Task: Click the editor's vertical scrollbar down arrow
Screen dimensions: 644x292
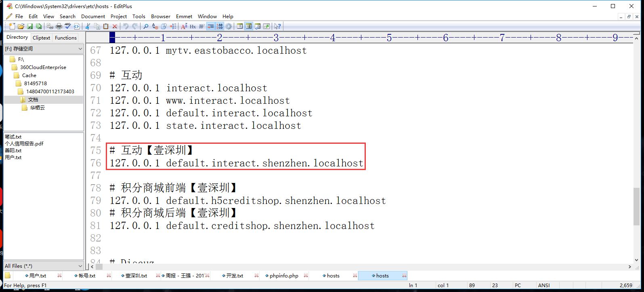Action: tap(637, 260)
